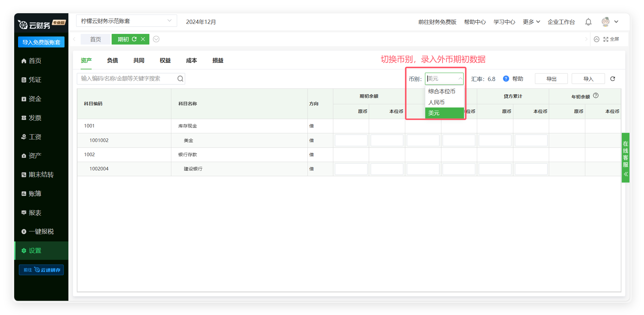Click the 年初余额 help question icon
644x315 pixels.
tap(596, 96)
